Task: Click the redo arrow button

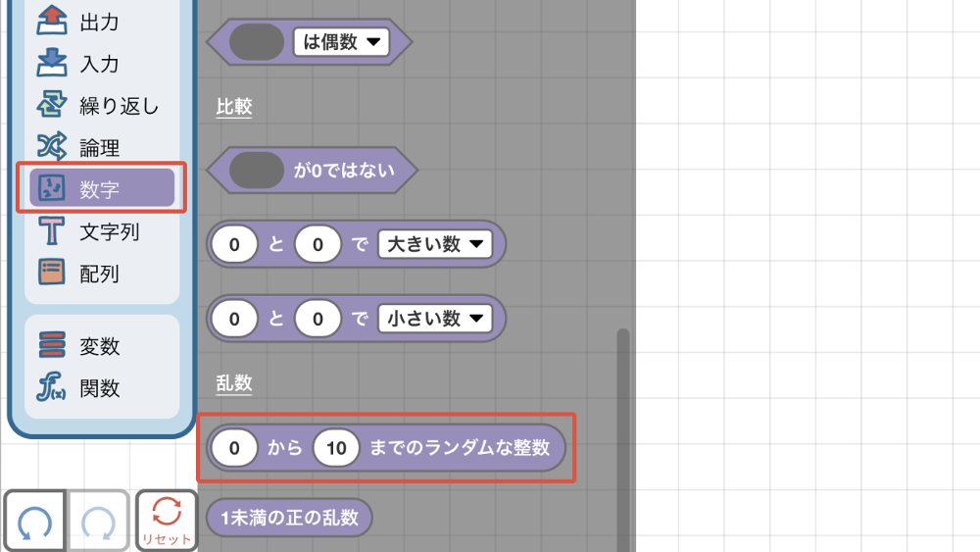Action: [x=99, y=521]
